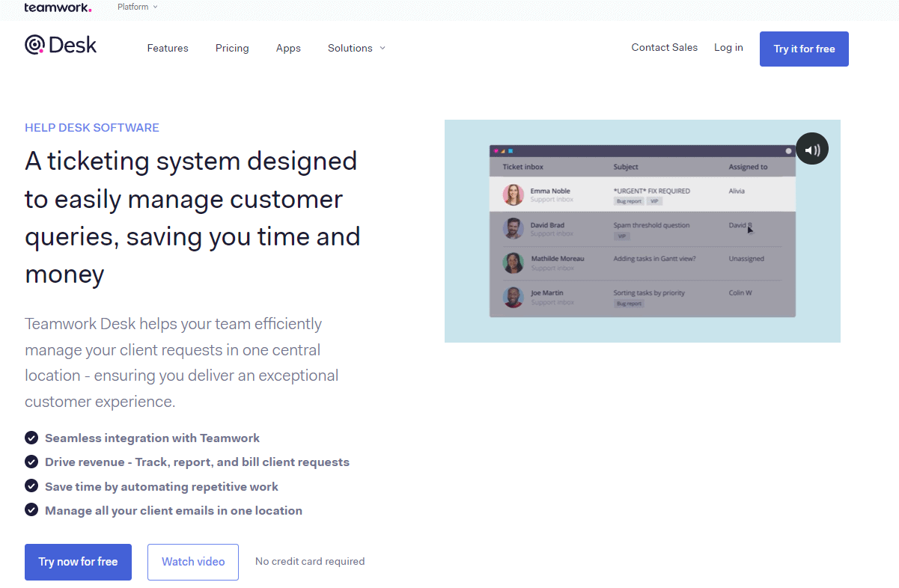Click the checkmark beside 'Seamless integration with Teamwork'
899x588 pixels.
coord(31,438)
